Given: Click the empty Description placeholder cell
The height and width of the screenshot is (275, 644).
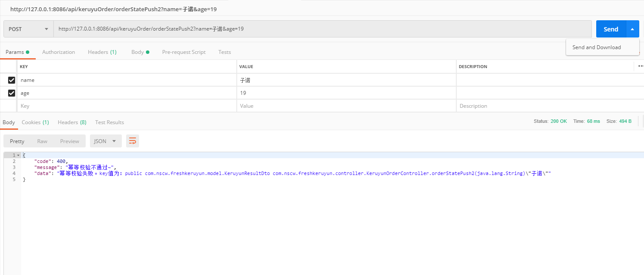Looking at the screenshot, I should (x=550, y=106).
